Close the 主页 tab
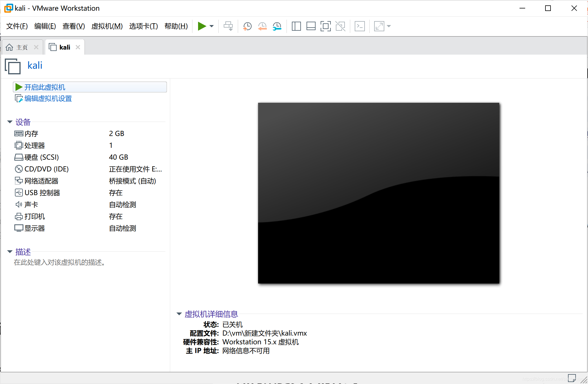 pyautogui.click(x=36, y=47)
